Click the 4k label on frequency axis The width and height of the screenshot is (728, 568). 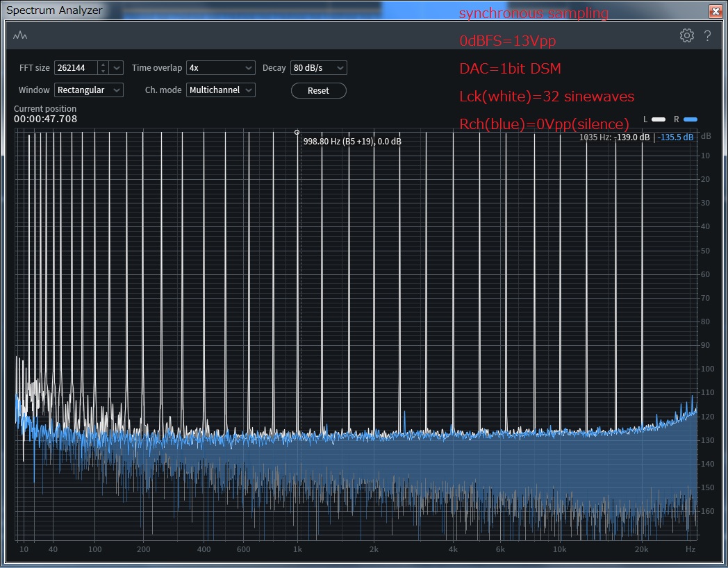(x=453, y=549)
